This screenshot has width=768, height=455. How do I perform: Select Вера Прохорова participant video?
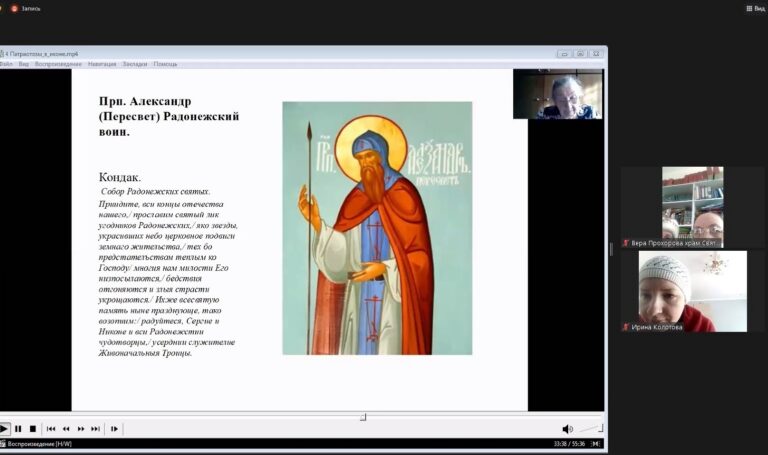pyautogui.click(x=693, y=207)
